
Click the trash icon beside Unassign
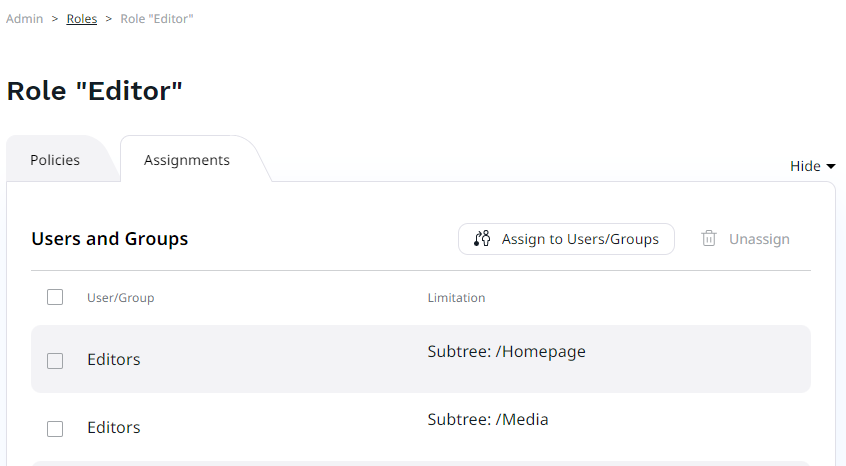point(709,239)
